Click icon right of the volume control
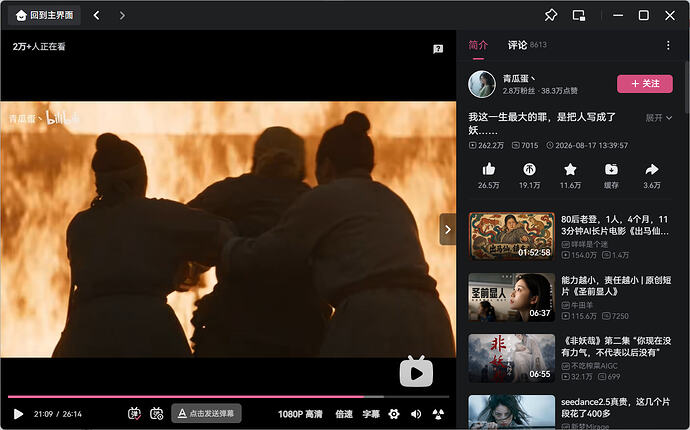 coord(438,414)
